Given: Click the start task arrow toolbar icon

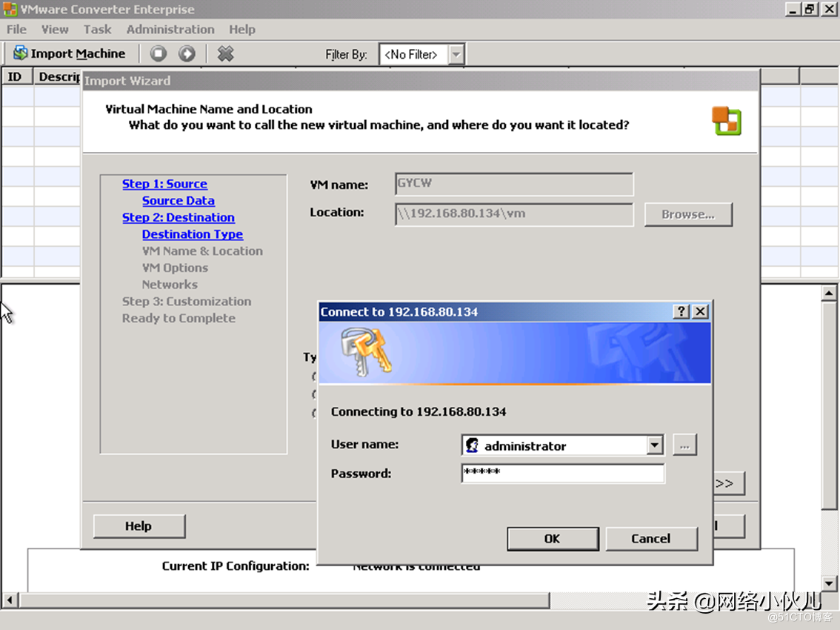Looking at the screenshot, I should (x=187, y=53).
